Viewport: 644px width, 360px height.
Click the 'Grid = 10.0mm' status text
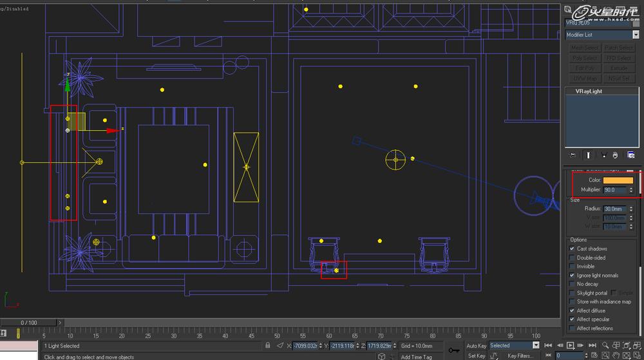(x=417, y=346)
